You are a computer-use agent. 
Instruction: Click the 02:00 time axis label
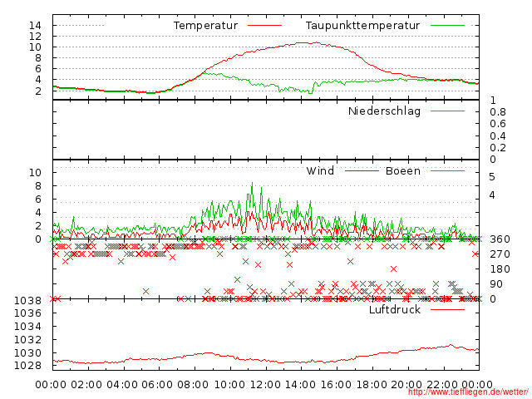(86, 385)
